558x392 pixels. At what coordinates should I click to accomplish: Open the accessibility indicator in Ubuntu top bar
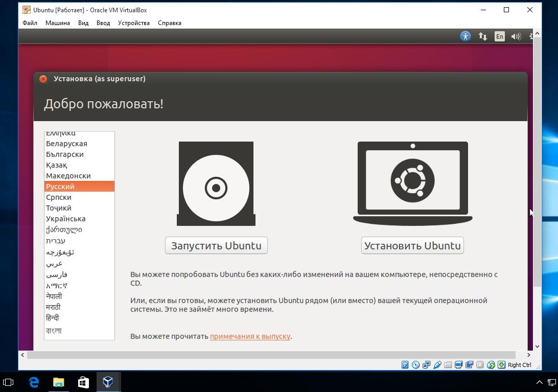(465, 36)
